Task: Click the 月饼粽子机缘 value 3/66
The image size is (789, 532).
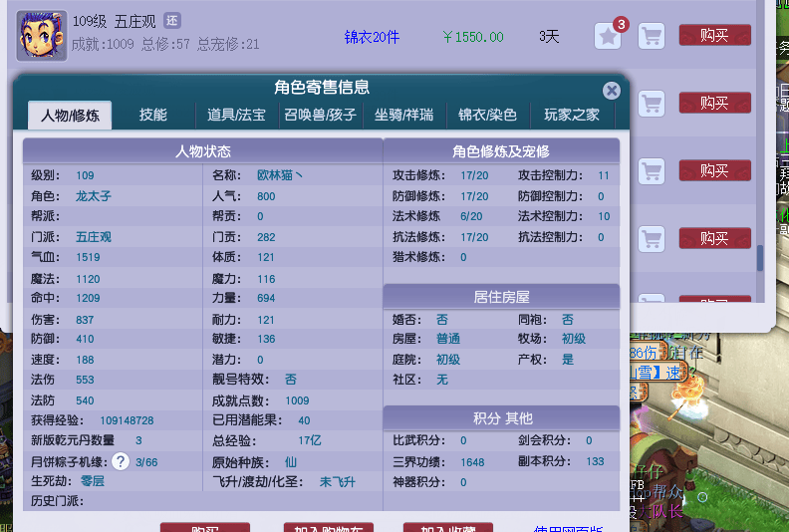Action: (x=146, y=462)
